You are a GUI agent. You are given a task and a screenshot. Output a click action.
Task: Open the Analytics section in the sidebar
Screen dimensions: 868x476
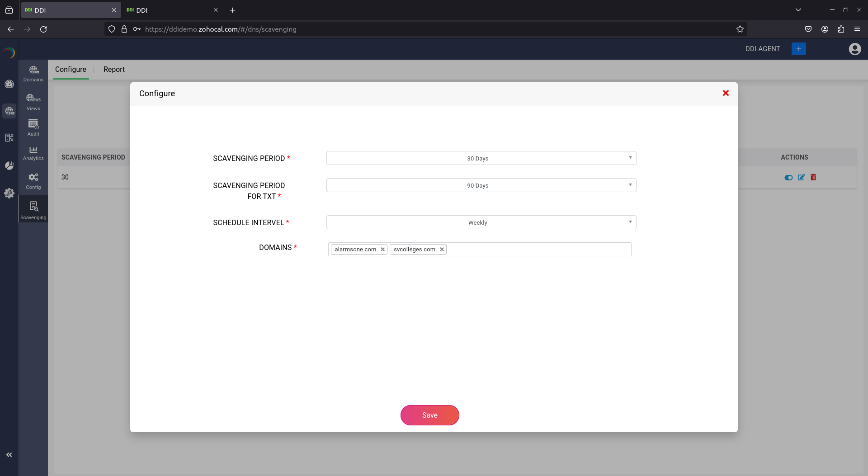33,153
